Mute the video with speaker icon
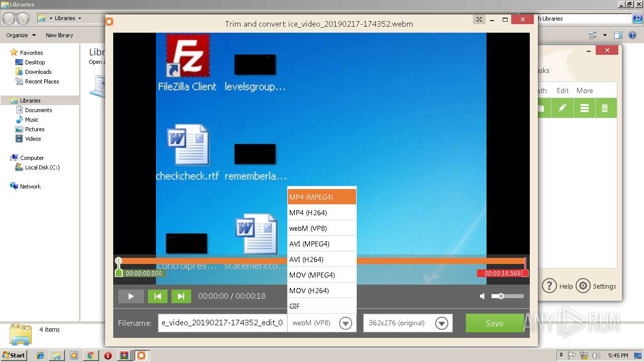This screenshot has width=644, height=362. click(x=482, y=296)
